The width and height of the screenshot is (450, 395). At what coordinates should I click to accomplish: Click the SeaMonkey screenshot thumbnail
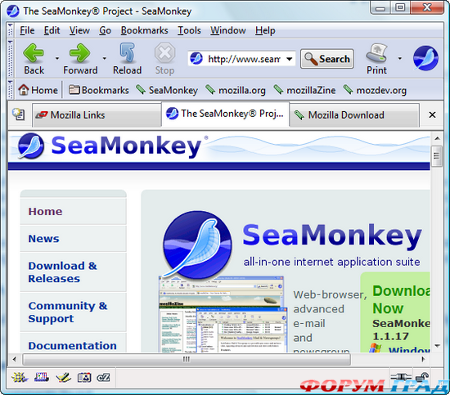pyautogui.click(x=223, y=314)
